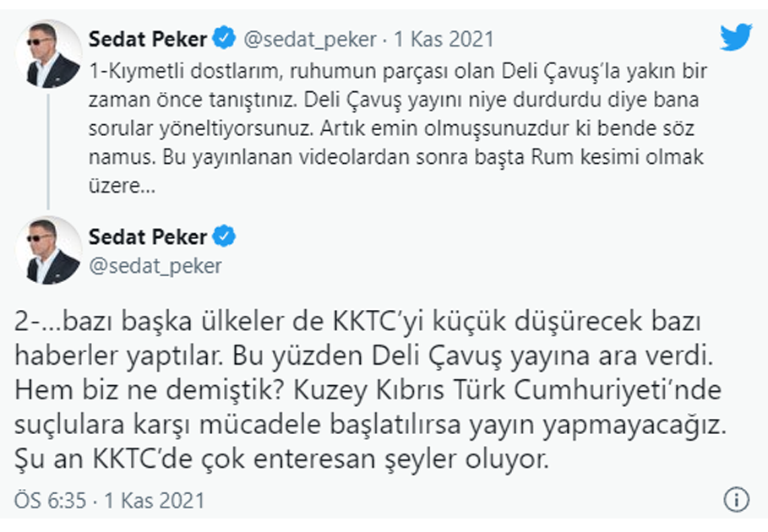The height and width of the screenshot is (532, 768).
Task: Click Sedat Peker name in the second tweet
Action: 148,236
